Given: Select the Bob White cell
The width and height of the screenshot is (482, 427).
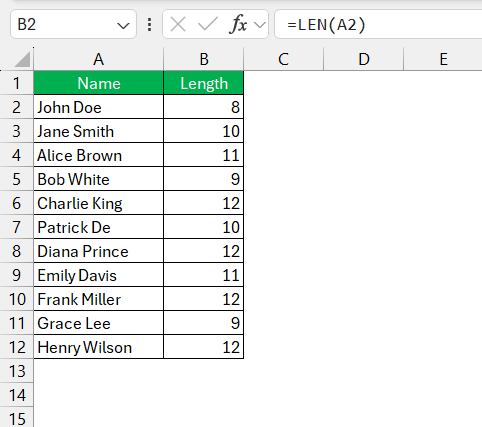Looking at the screenshot, I should click(99, 179).
